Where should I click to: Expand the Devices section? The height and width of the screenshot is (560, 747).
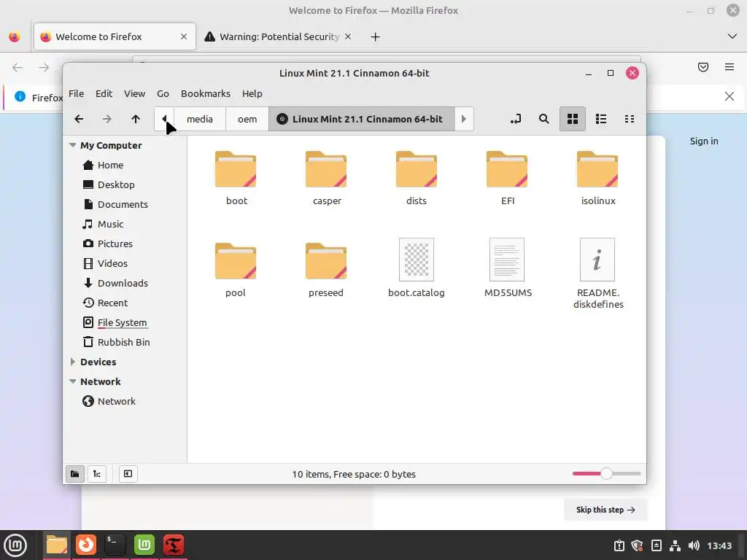point(72,362)
